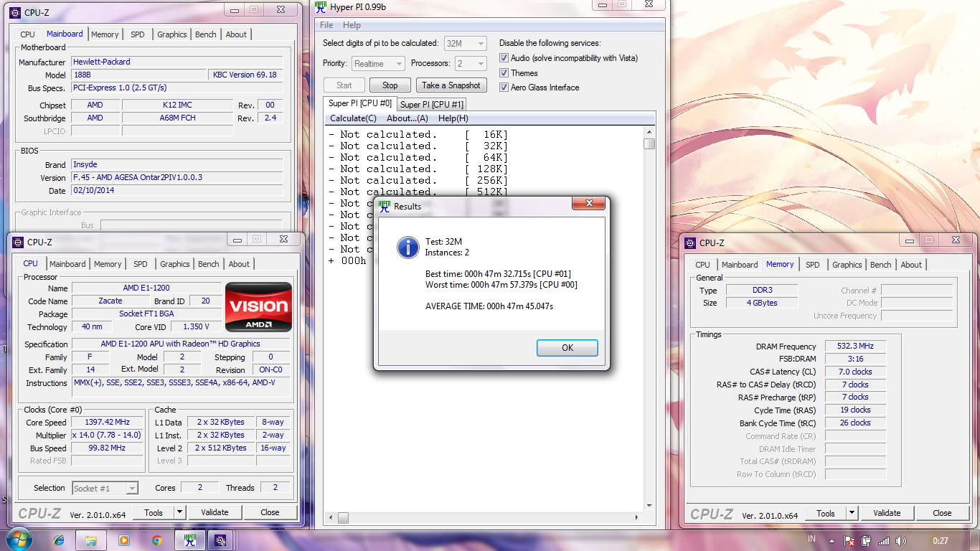
Task: Open Windows Explorer folder taskbar icon
Action: [91, 540]
